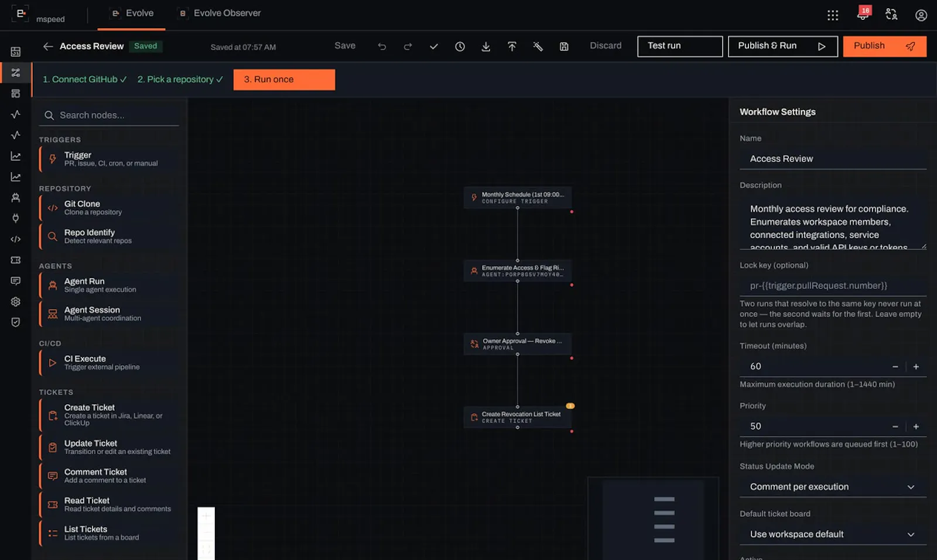Select the Agent Session palette node
Image resolution: width=937 pixels, height=560 pixels.
(109, 314)
